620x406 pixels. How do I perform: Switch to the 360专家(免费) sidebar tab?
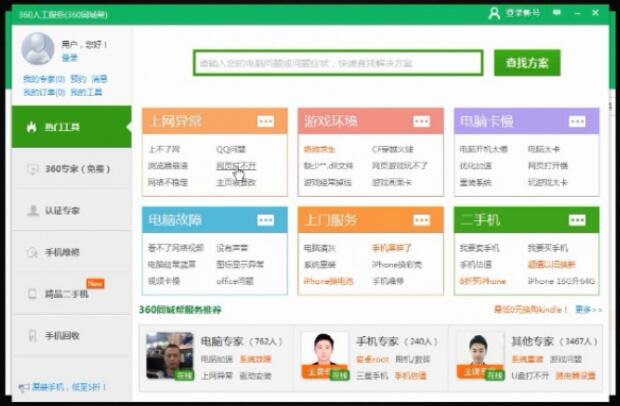[x=72, y=169]
